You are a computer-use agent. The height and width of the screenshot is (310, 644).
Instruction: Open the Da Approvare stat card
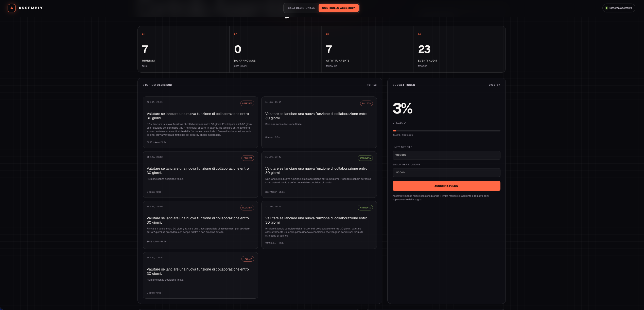pos(275,49)
